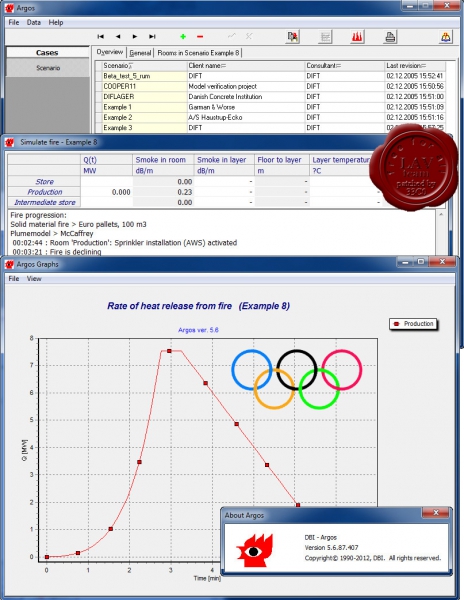464x600 pixels.
Task: Close the About Argos dialog
Action: click(x=436, y=513)
